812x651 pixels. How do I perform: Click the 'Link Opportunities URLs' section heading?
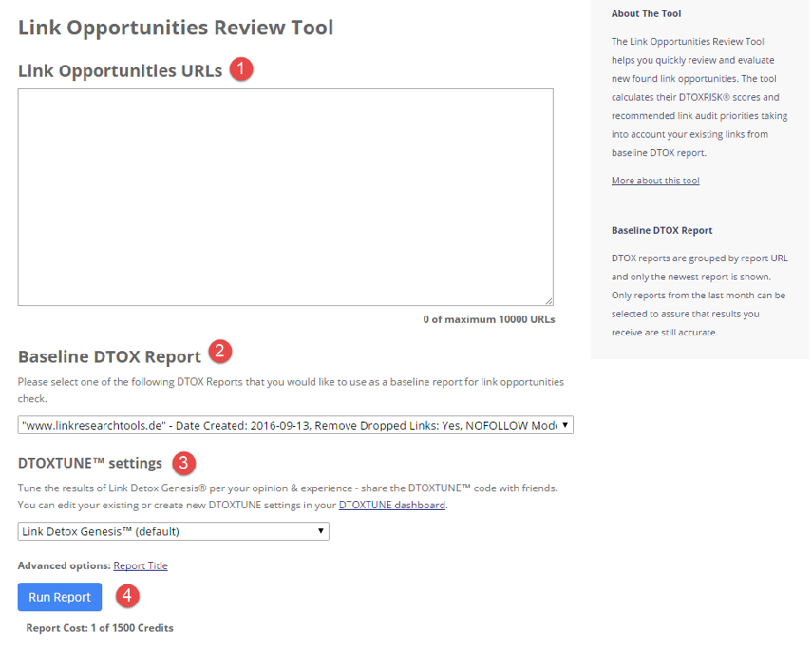[x=121, y=70]
